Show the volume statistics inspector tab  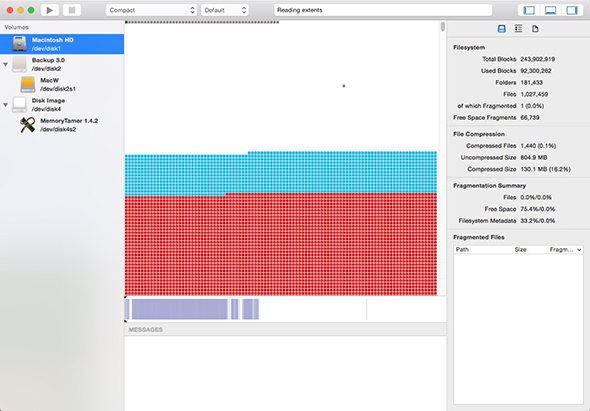502,29
